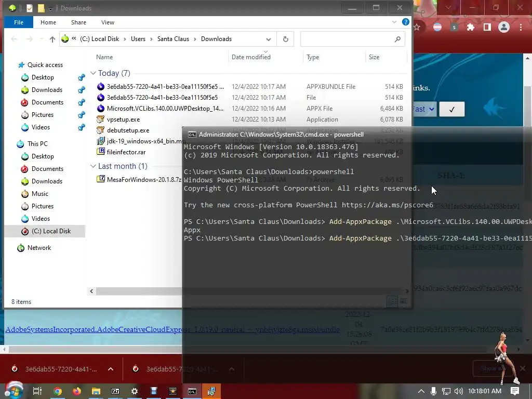Screen dimensions: 532x399
Task: Bookmark this page with the Chrome star icon
Action: (417, 27)
